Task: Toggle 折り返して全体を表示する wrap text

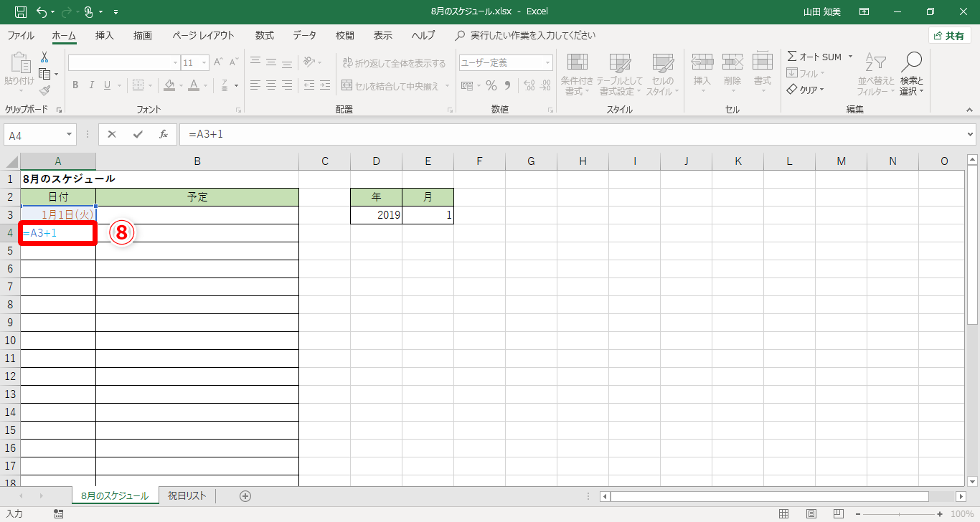Action: pos(394,62)
